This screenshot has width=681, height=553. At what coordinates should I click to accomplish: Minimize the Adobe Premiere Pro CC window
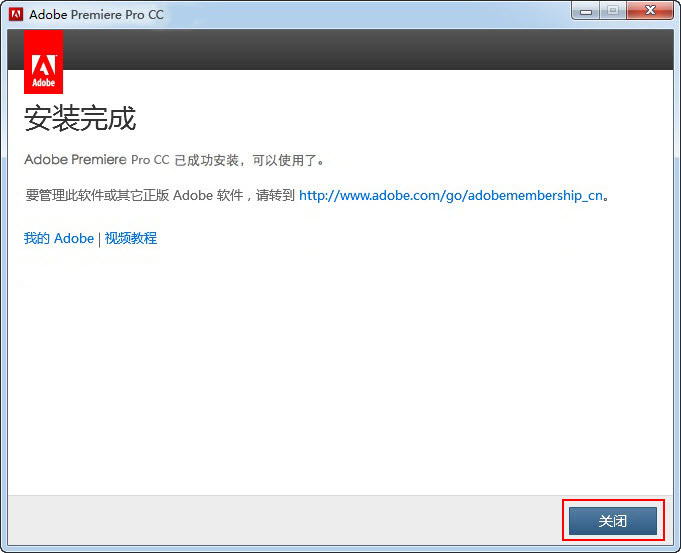(x=586, y=11)
